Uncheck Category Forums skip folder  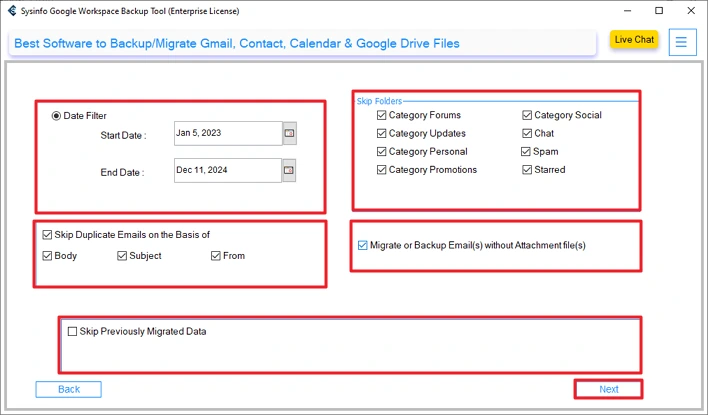(x=382, y=115)
